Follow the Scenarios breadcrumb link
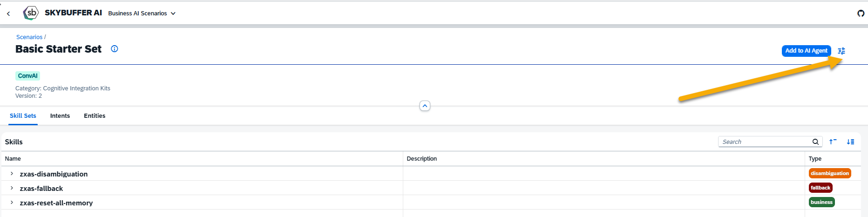 [29, 37]
